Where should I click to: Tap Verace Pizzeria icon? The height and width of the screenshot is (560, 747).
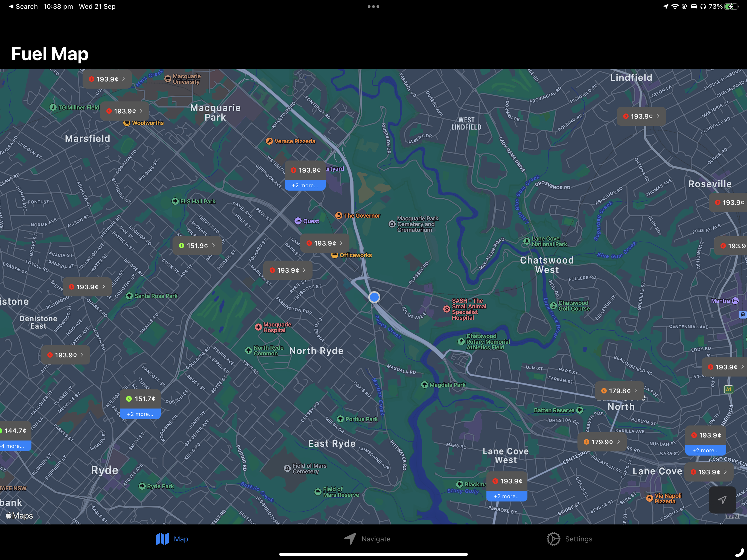[269, 141]
